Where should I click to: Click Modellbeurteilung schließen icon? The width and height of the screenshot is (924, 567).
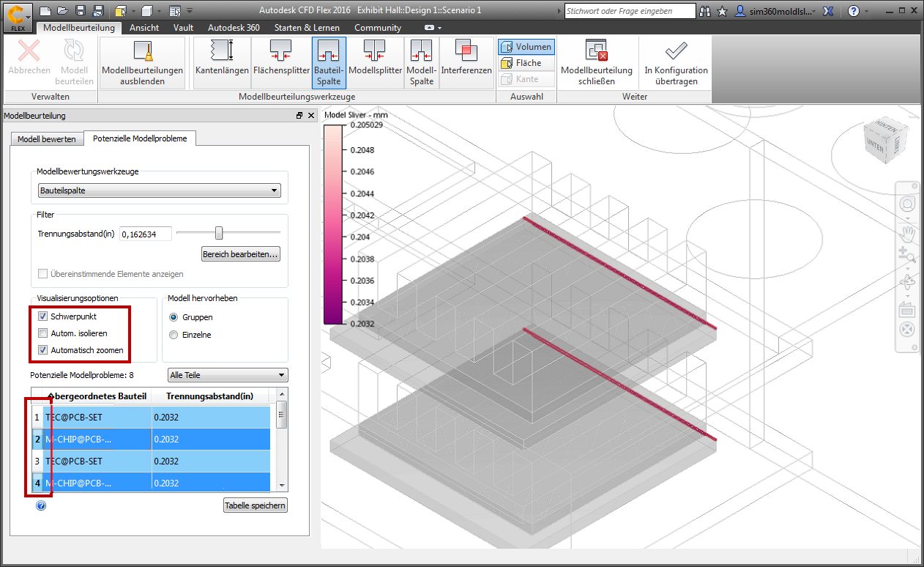(x=597, y=63)
